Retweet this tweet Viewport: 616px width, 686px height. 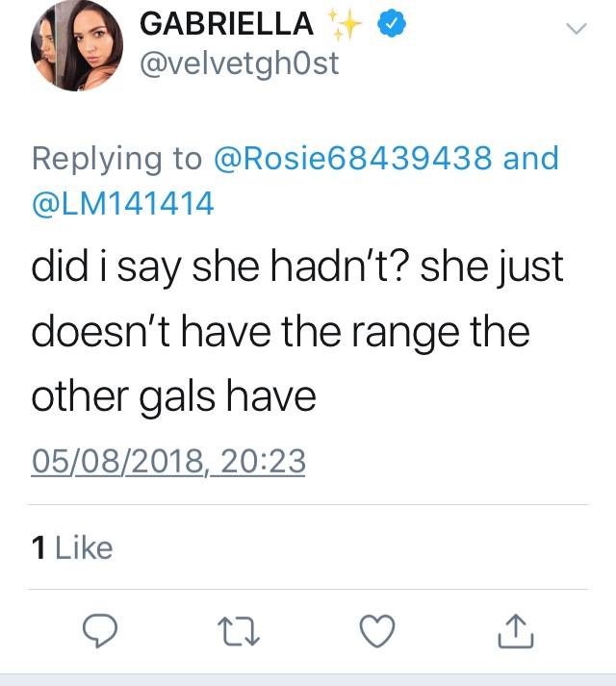click(x=239, y=631)
